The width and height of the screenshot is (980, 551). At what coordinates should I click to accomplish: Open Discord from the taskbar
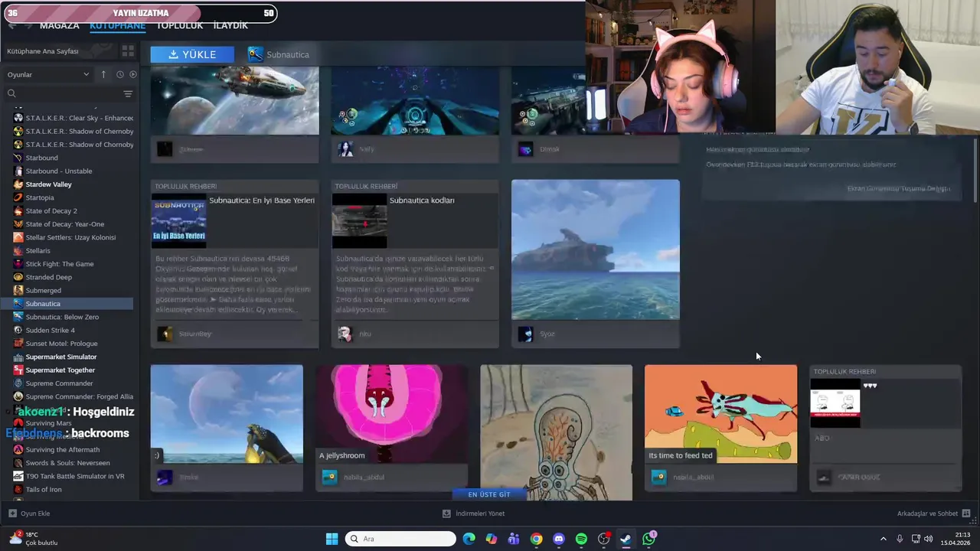click(559, 539)
